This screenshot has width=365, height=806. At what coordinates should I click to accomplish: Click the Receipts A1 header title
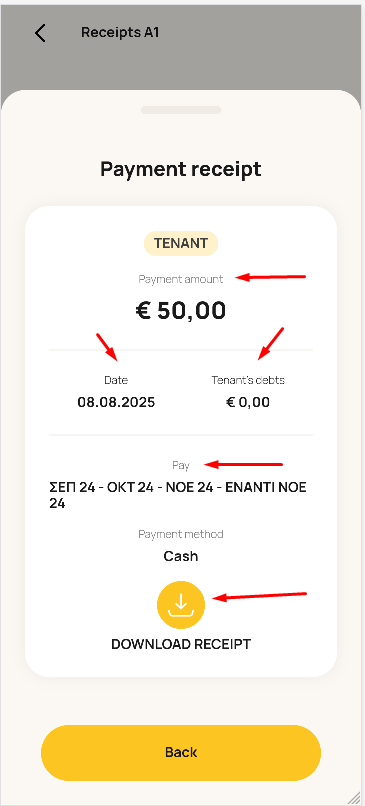click(x=120, y=32)
